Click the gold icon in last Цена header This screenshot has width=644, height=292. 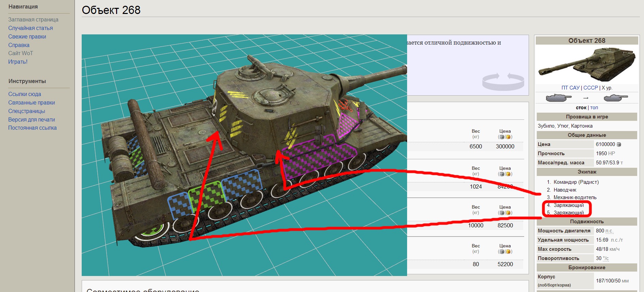coord(508,252)
